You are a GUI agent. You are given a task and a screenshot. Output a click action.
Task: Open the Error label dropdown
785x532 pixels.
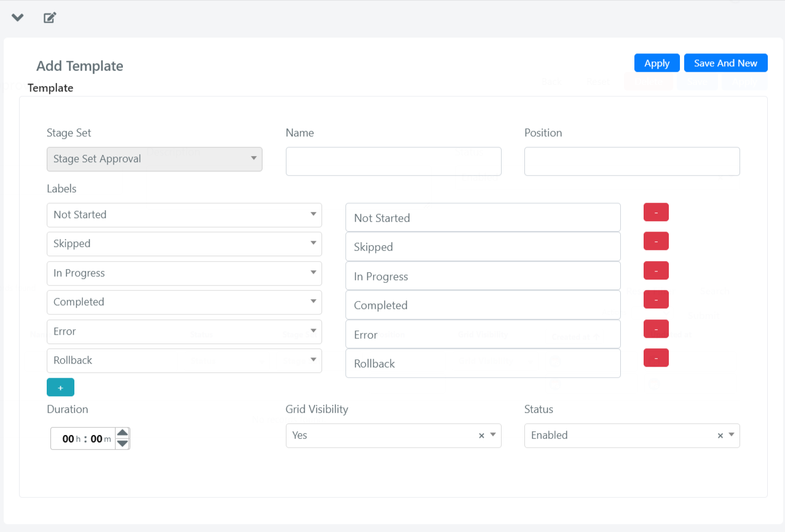pos(184,332)
